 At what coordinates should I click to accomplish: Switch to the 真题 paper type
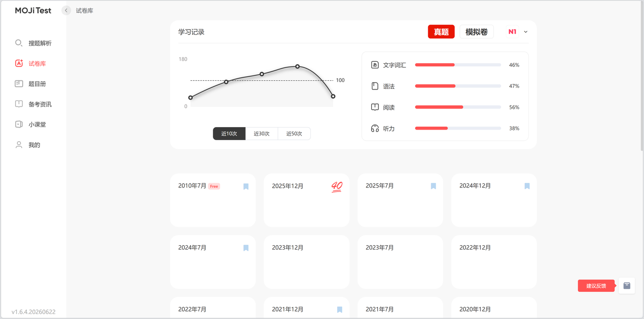point(441,32)
